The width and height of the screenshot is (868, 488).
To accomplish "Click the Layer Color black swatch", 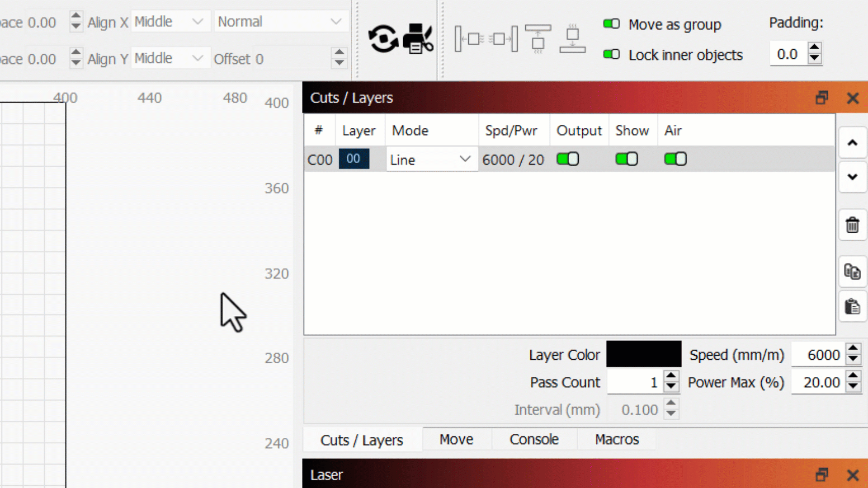I will tap(643, 354).
